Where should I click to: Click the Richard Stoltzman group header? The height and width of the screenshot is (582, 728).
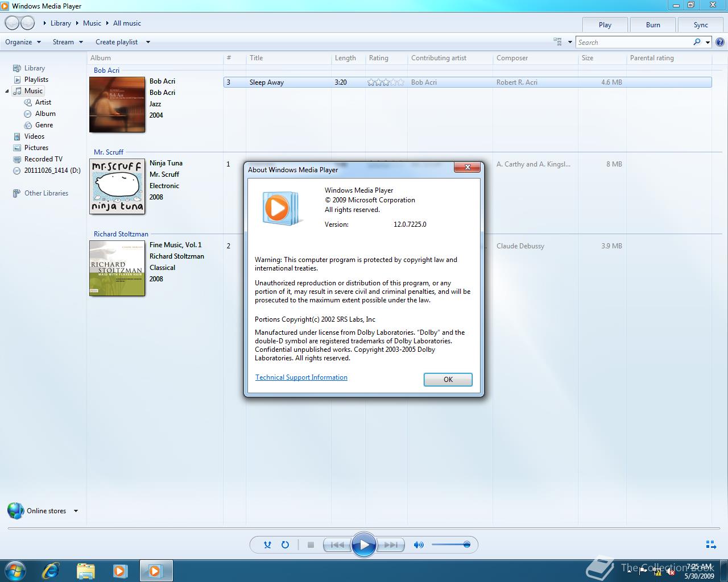pyautogui.click(x=121, y=234)
